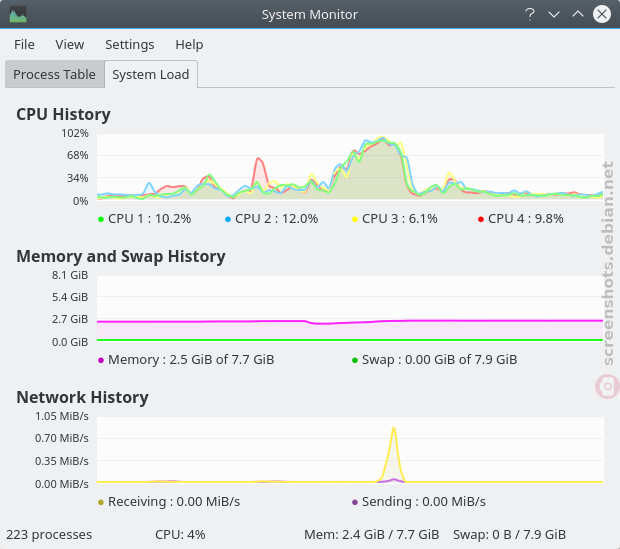Click the green Swap legend dot

[355, 360]
